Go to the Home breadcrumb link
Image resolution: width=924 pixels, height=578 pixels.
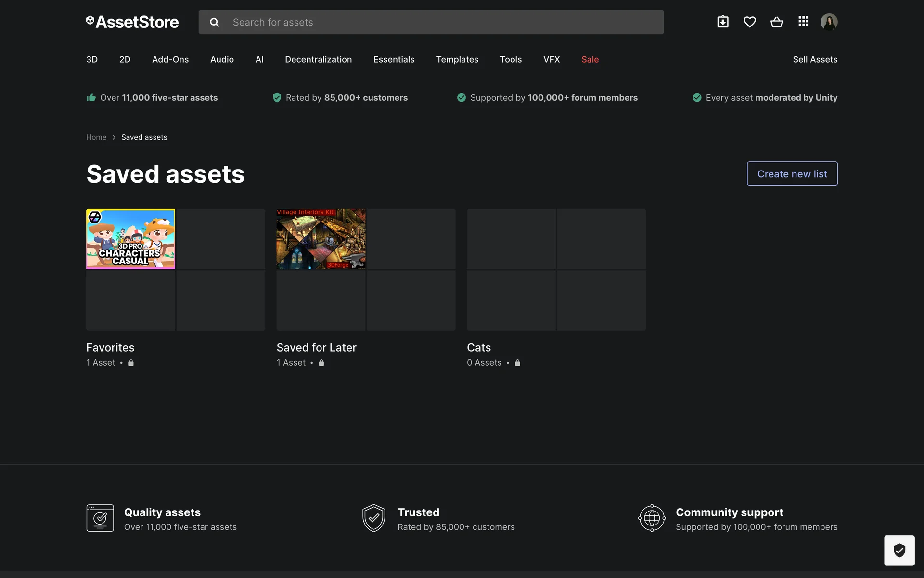(x=96, y=137)
